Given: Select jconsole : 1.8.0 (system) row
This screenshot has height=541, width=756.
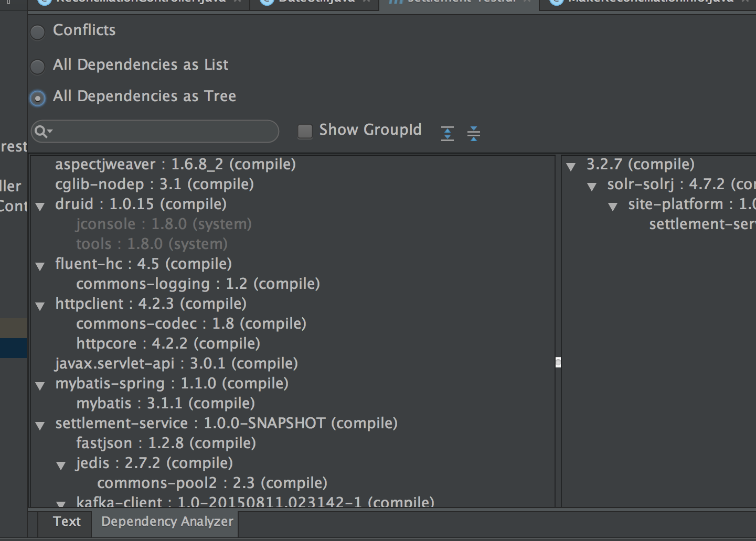Looking at the screenshot, I should 164,224.
